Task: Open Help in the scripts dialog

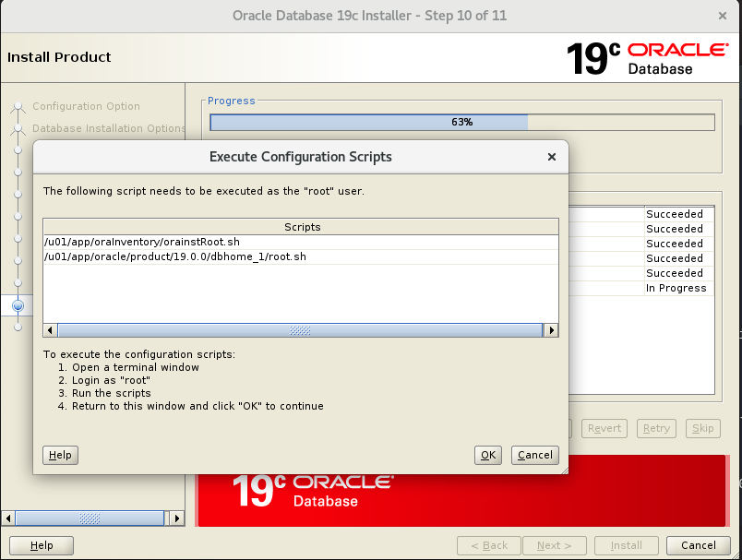Action: coord(60,455)
